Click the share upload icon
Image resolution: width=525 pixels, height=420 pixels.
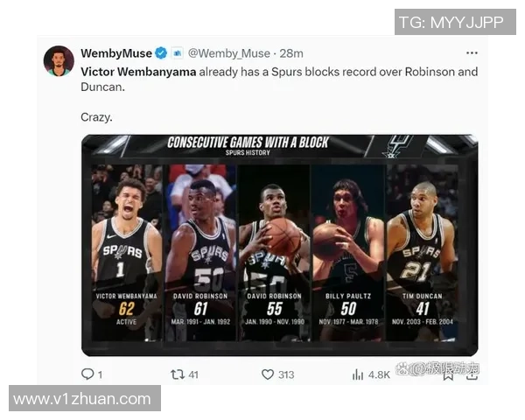(x=472, y=375)
